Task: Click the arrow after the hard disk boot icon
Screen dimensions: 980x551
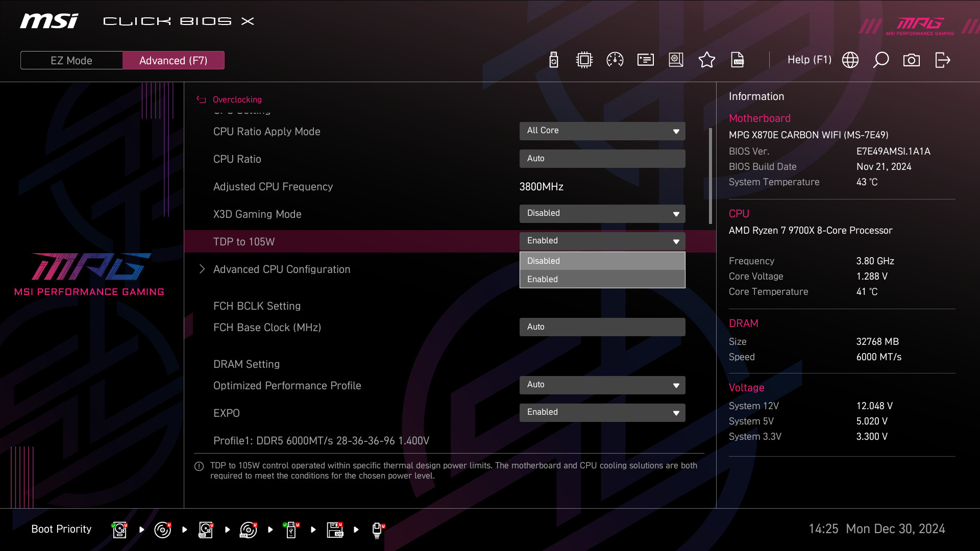Action: point(142,530)
